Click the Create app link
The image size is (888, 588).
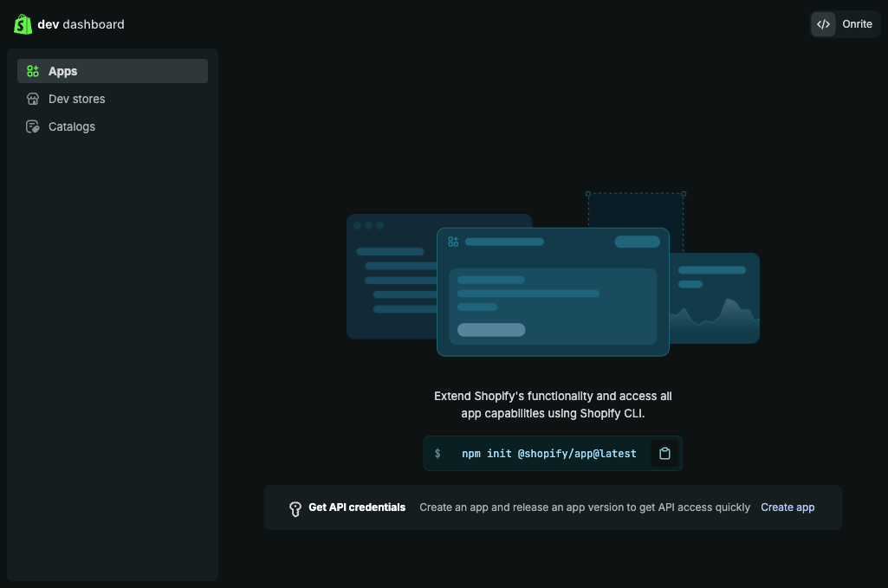point(788,507)
